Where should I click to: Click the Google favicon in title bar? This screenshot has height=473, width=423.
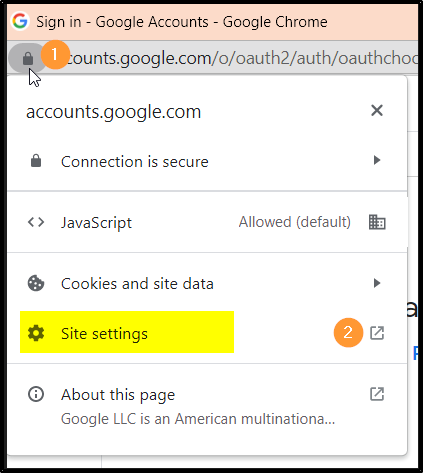pos(20,21)
